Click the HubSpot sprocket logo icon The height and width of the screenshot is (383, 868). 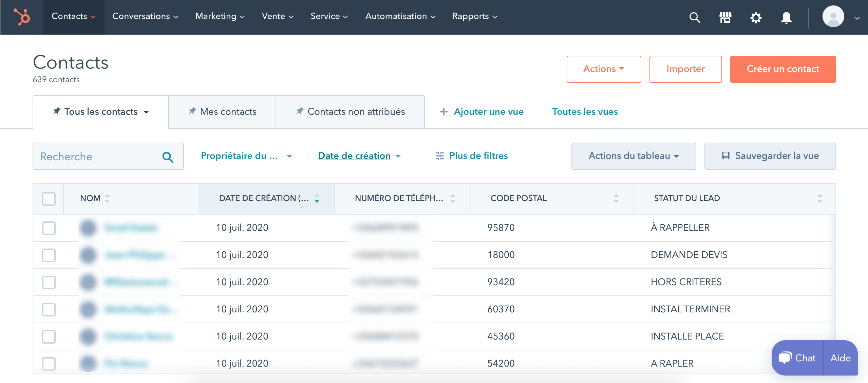point(22,17)
